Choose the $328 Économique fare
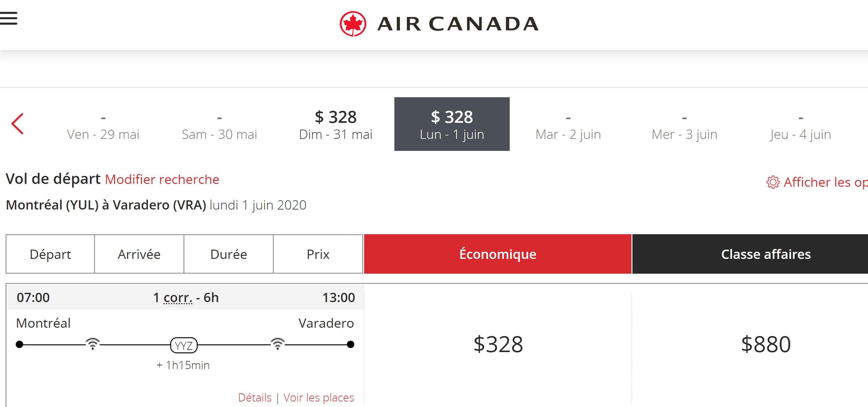The width and height of the screenshot is (868, 407). coord(498,344)
